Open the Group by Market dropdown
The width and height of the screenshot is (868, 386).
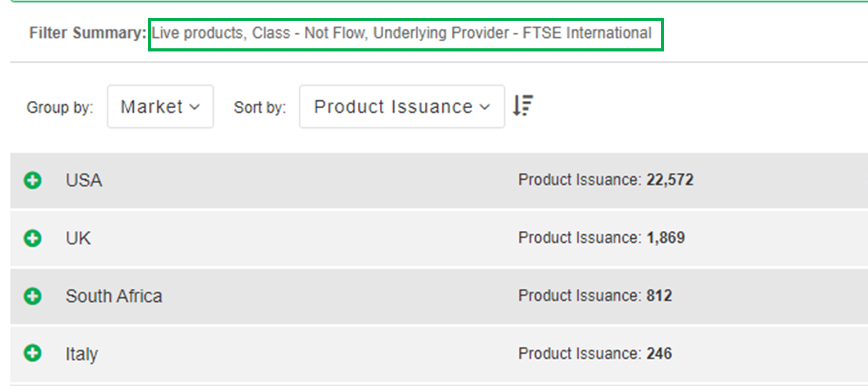160,107
